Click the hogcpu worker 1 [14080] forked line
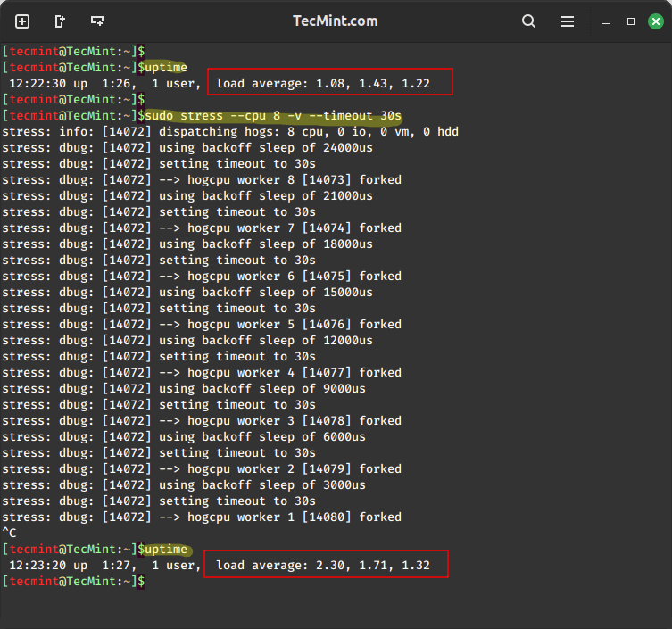The image size is (672, 629). 202,517
